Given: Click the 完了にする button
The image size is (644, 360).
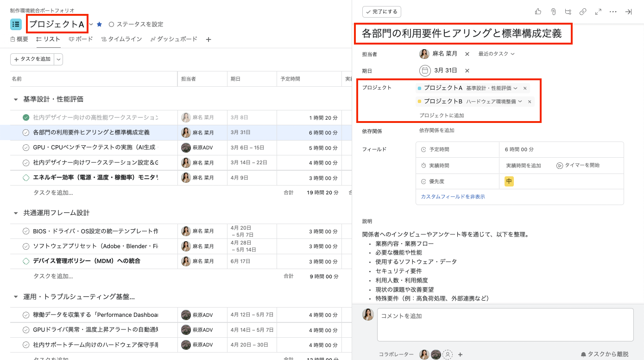Looking at the screenshot, I should [x=382, y=12].
